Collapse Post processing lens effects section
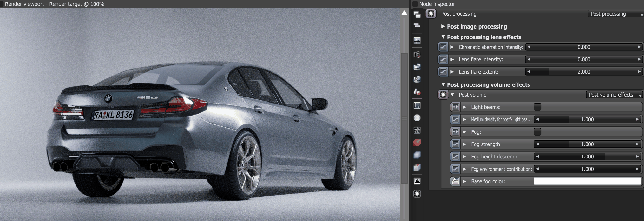The height and width of the screenshot is (221, 644). [443, 37]
